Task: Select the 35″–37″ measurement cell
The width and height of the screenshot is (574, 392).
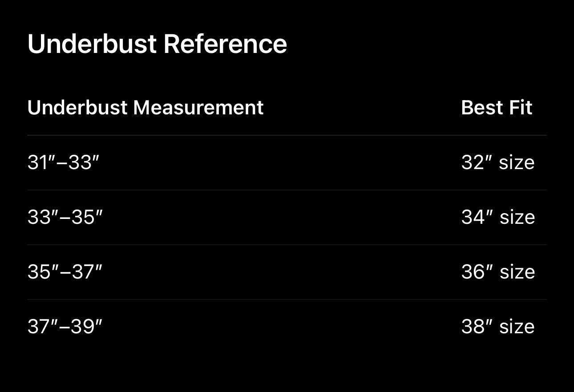Action: tap(65, 272)
